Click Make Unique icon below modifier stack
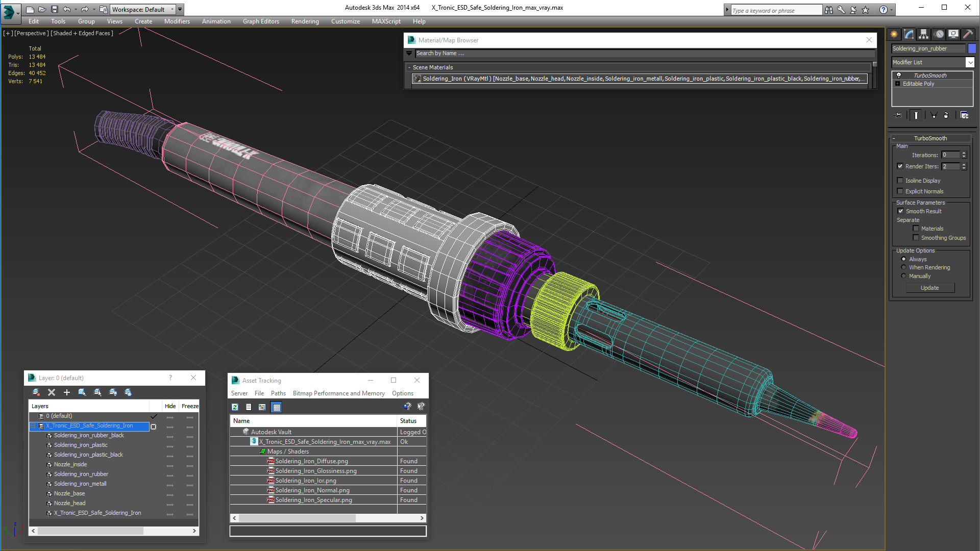980x551 pixels. point(934,115)
